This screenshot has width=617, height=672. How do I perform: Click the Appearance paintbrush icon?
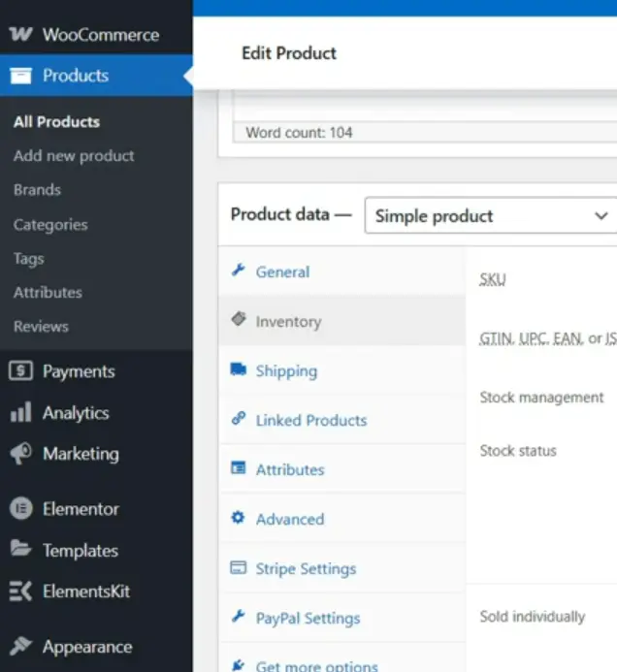click(x=20, y=646)
